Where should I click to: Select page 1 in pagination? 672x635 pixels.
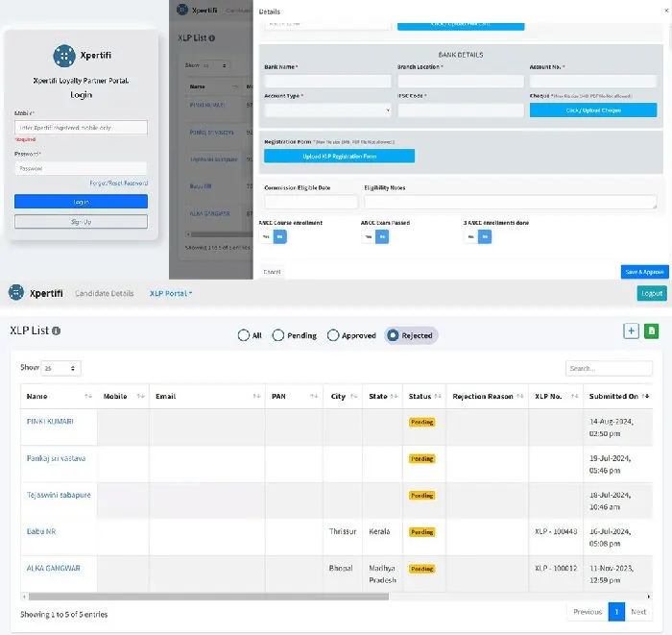tap(616, 612)
